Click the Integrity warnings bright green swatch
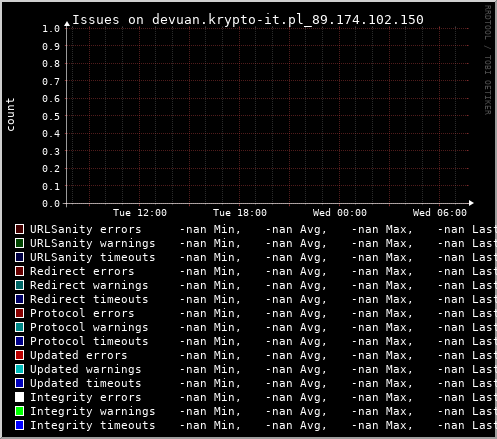Screen dimensions: 497x439 [19, 411]
